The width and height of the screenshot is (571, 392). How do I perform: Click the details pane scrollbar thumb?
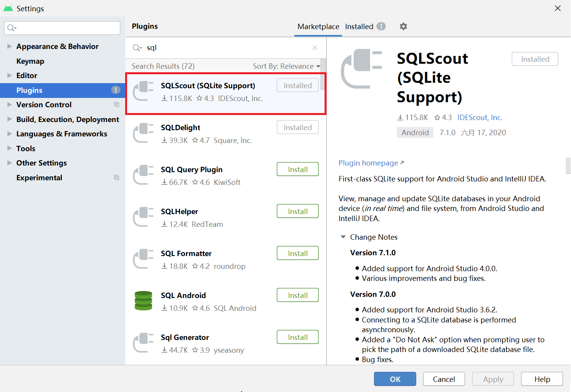pos(568,166)
